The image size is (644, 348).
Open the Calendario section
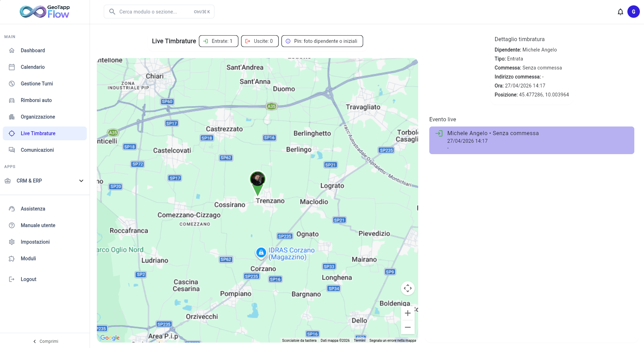[33, 67]
